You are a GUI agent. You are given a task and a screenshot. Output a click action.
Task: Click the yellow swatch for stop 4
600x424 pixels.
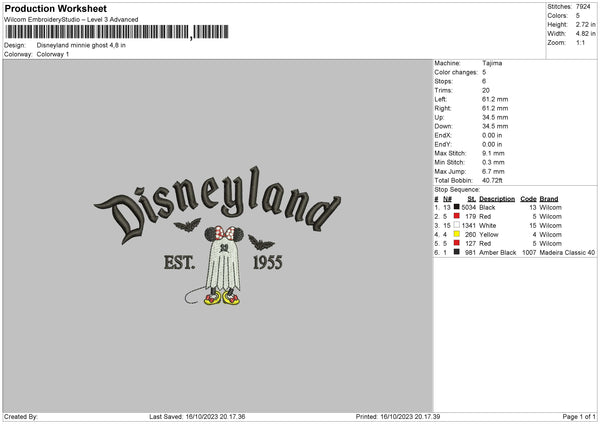(x=457, y=234)
